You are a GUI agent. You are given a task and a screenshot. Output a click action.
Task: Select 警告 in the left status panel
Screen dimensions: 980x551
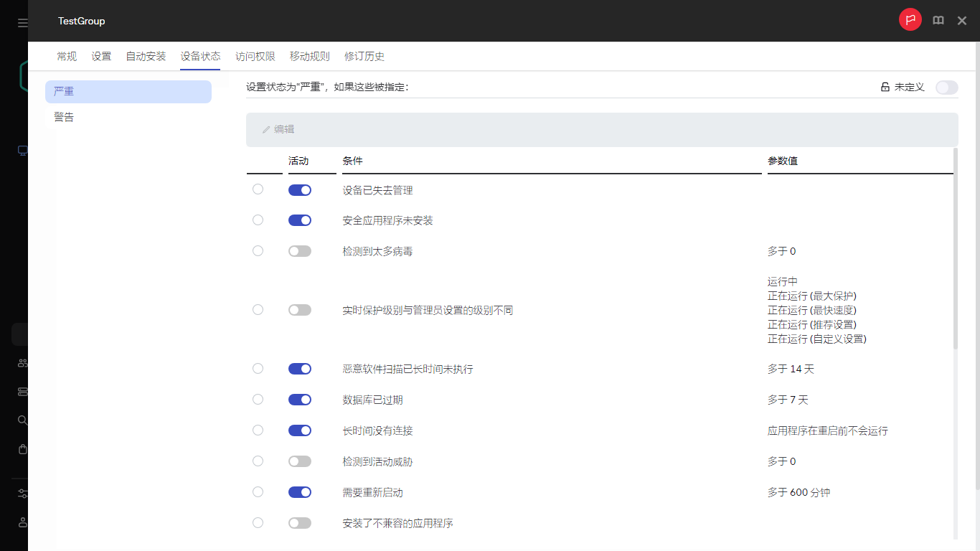pos(64,117)
